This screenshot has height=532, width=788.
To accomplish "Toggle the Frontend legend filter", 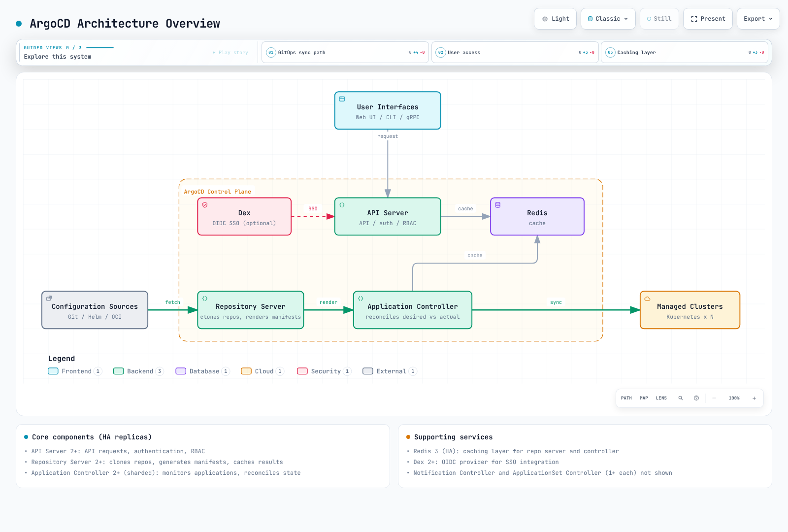I will pyautogui.click(x=75, y=371).
